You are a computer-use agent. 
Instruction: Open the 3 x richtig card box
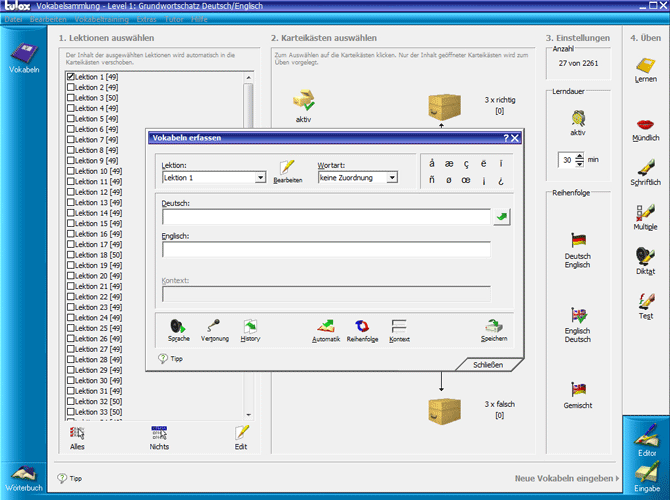[444, 107]
